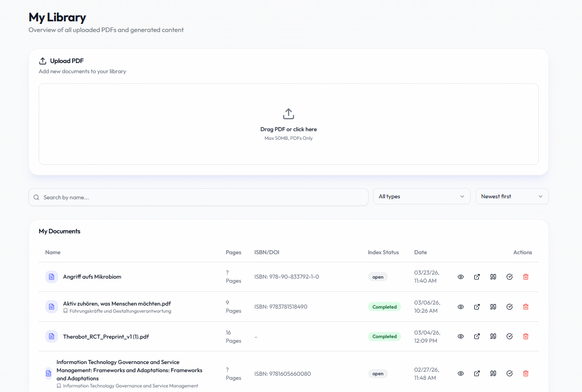Click the Completed status badge for Aktiv zuhören
The width and height of the screenshot is (582, 392).
[384, 307]
